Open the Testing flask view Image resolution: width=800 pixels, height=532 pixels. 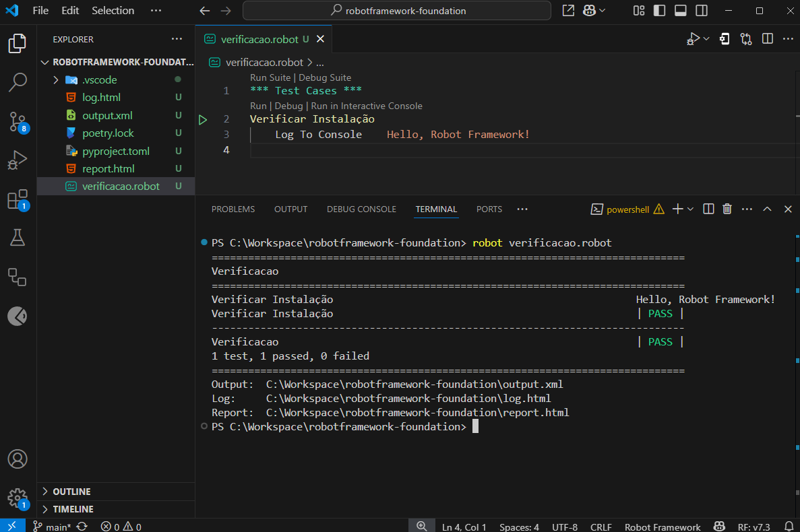point(18,237)
